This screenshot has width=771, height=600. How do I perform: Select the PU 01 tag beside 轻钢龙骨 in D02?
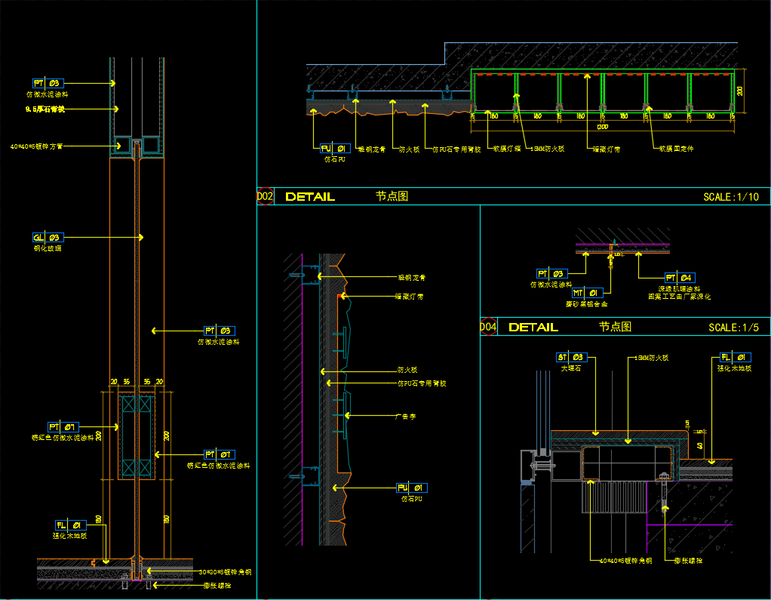point(335,149)
